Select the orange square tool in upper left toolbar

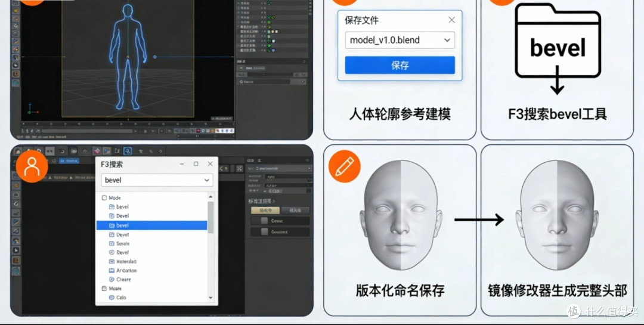tap(16, 74)
